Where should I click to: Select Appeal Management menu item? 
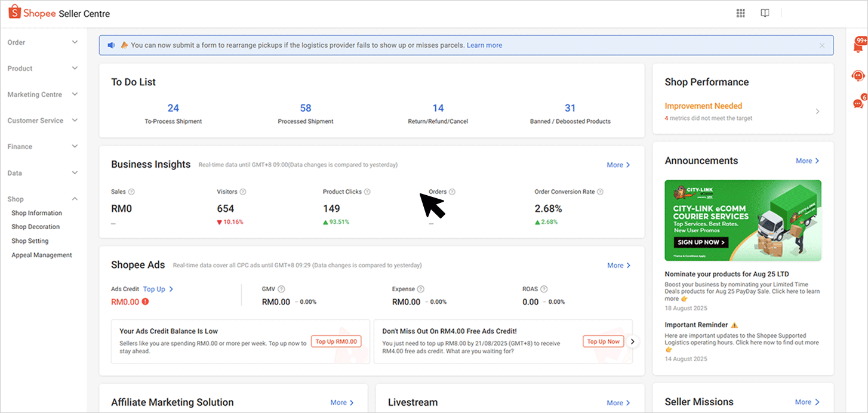tap(42, 255)
